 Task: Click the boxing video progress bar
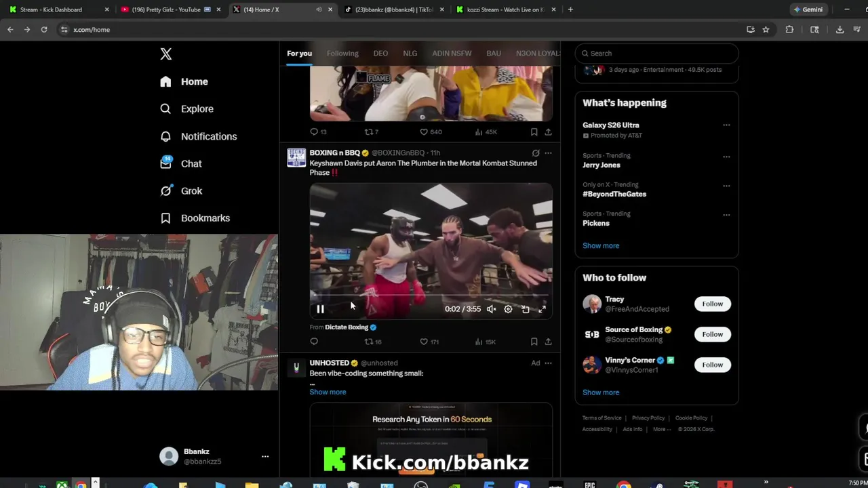[431, 296]
